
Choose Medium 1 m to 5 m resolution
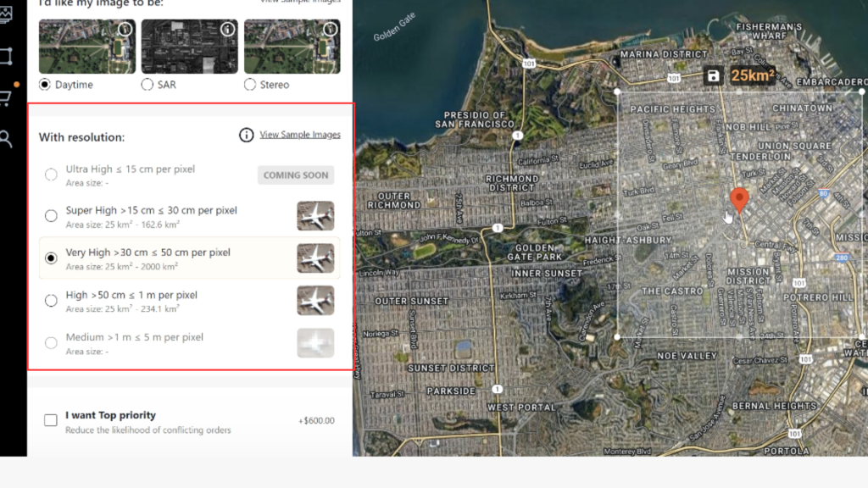(x=51, y=343)
